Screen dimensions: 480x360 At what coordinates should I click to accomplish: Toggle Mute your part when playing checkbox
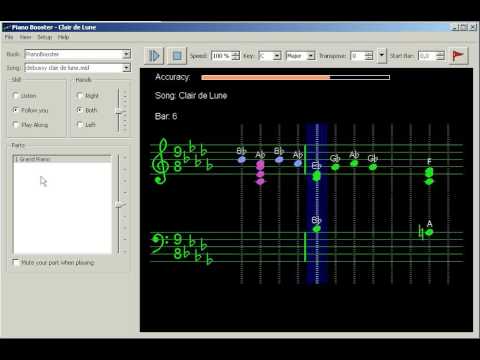(x=15, y=262)
